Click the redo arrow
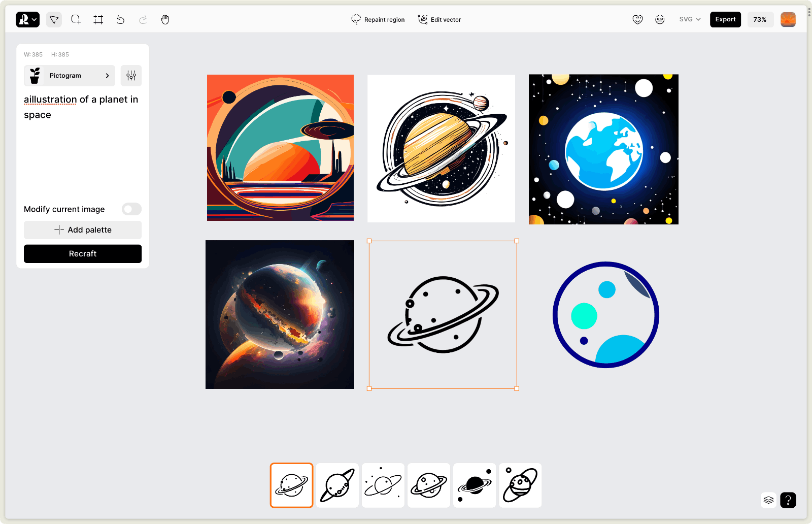The height and width of the screenshot is (524, 812). (143, 19)
